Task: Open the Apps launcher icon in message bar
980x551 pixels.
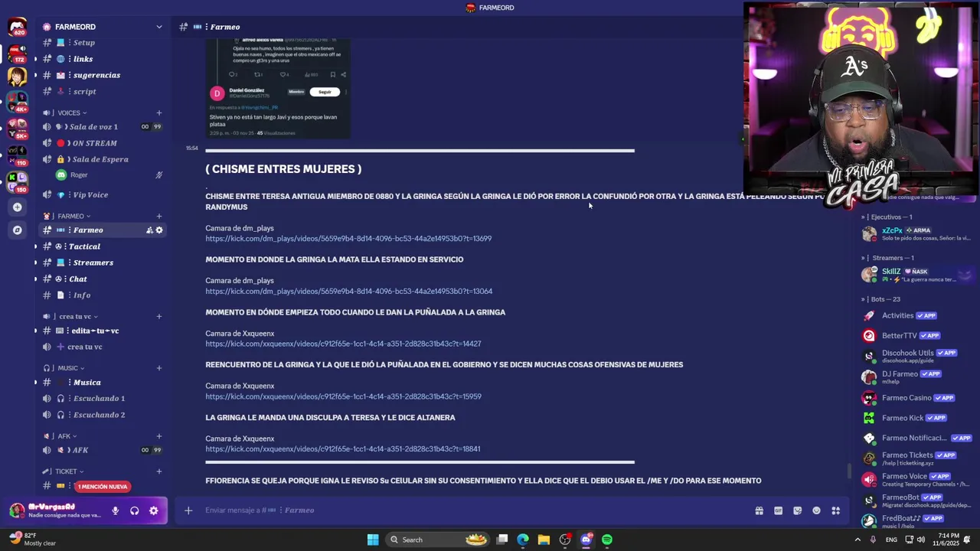Action: click(836, 510)
